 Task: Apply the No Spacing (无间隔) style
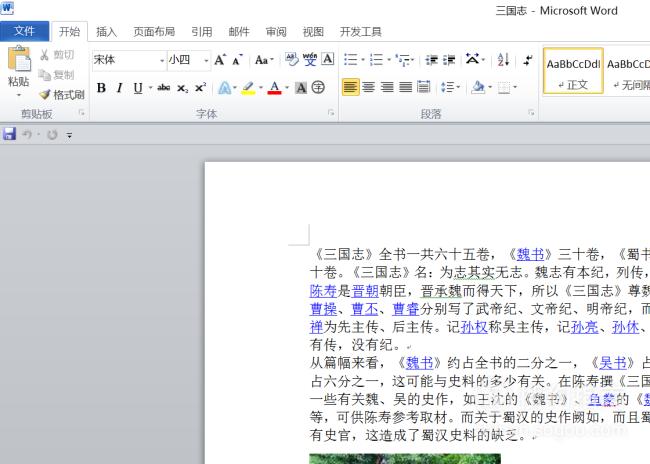click(x=627, y=72)
